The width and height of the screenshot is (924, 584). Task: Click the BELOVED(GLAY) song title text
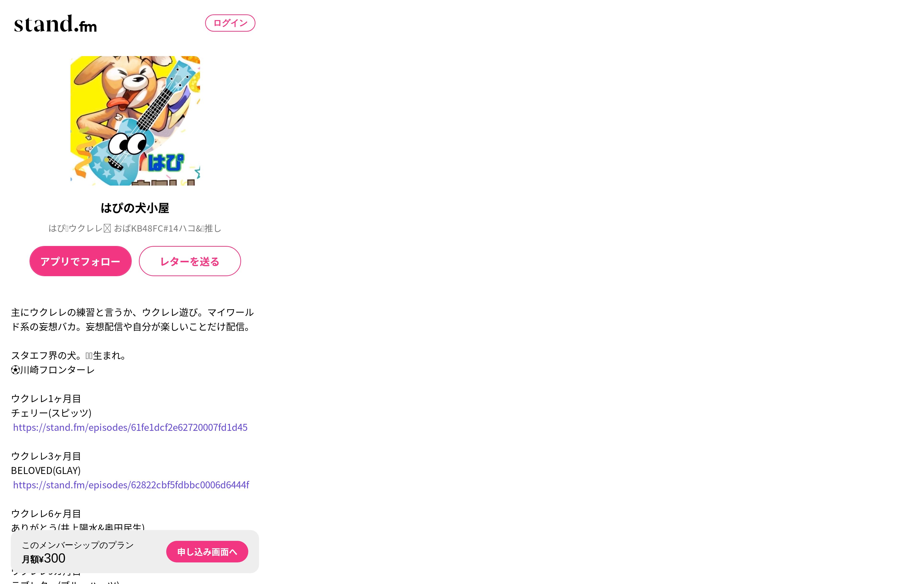click(46, 471)
